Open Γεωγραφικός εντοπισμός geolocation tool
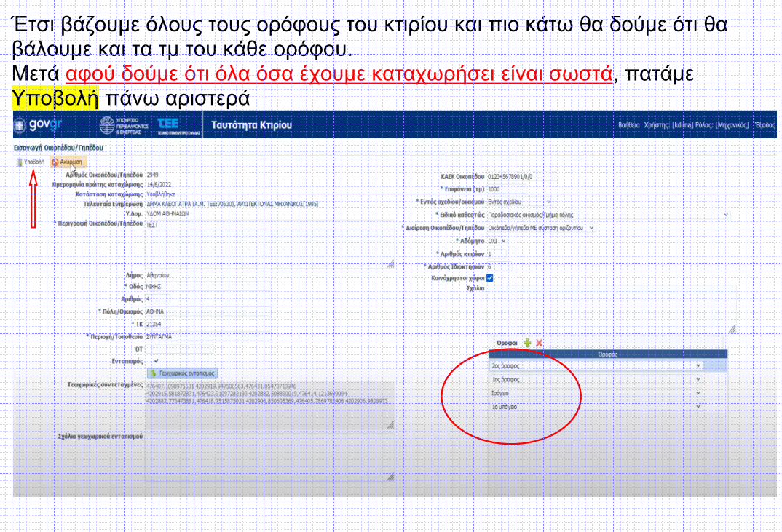Viewport: 782px width, 532px height. pos(182,372)
